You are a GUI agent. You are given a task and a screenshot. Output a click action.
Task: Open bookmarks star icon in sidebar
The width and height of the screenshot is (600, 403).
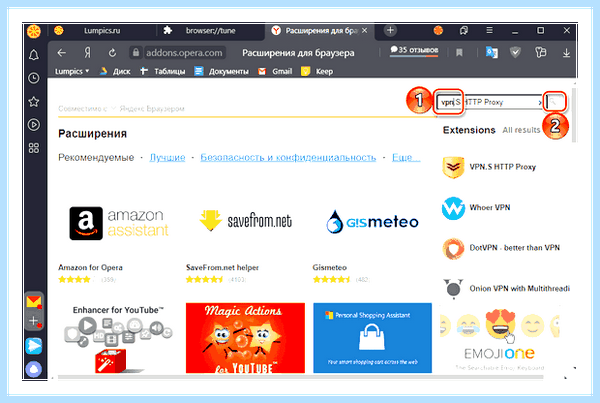pyautogui.click(x=34, y=101)
